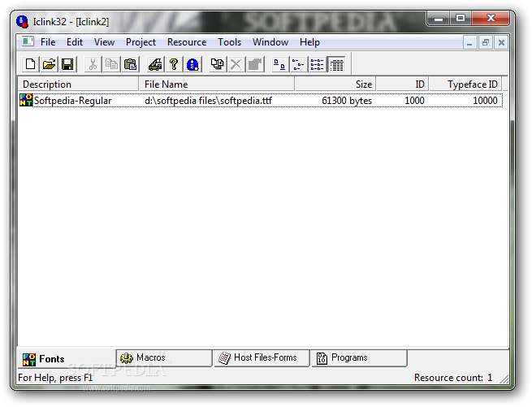Image resolution: width=532 pixels, height=407 pixels.
Task: Click the ID value 1000
Action: pyautogui.click(x=414, y=101)
